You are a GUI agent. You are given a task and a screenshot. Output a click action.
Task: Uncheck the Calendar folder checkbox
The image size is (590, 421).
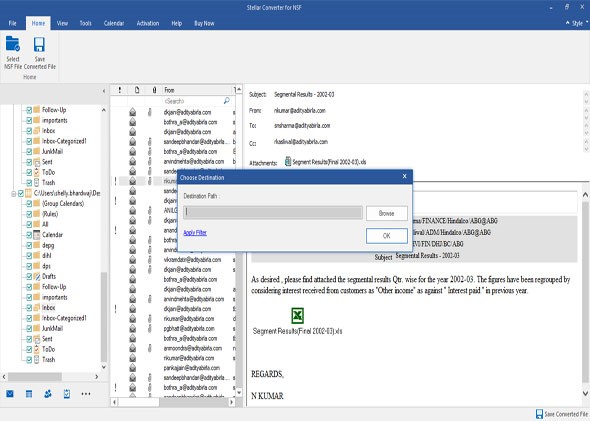29,235
